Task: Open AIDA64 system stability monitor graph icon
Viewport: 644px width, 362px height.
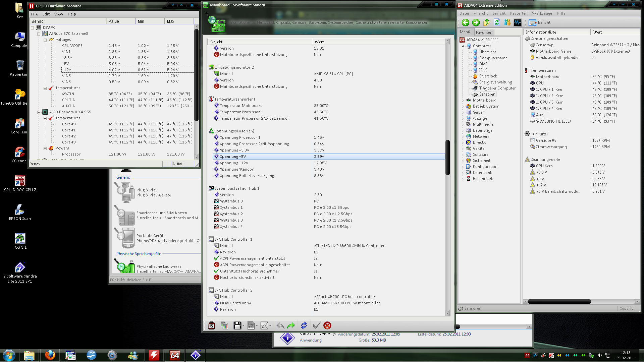Action: 518,22
